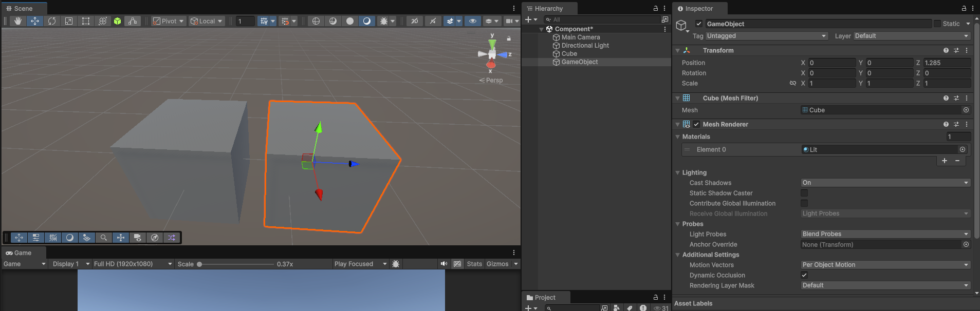Image resolution: width=980 pixels, height=311 pixels.
Task: Click the shuffle arrows icon in overlay toolbar
Action: coord(172,238)
